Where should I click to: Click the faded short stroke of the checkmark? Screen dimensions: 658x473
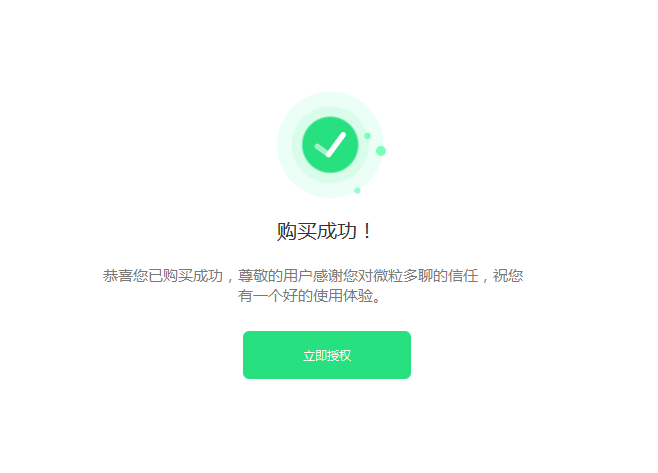[x=322, y=150]
